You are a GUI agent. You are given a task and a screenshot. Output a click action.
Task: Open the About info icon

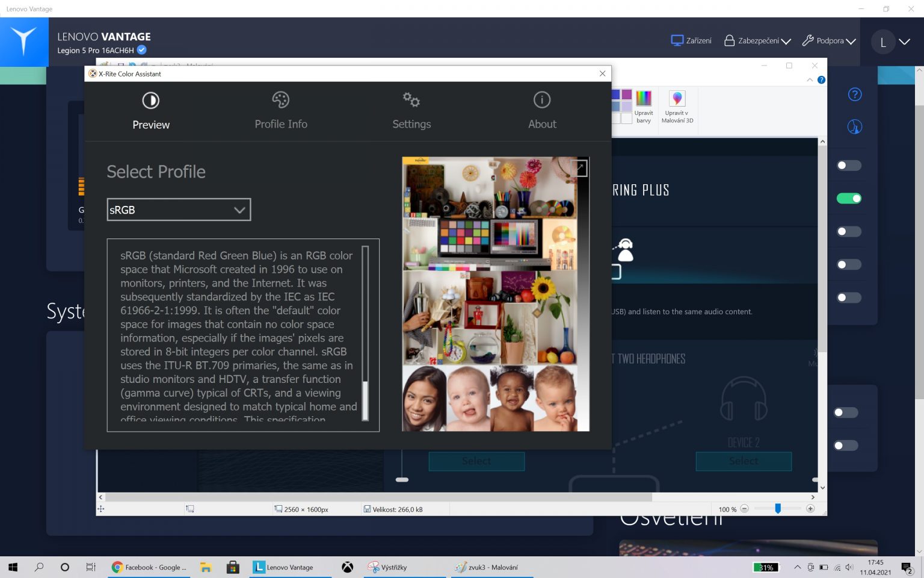[541, 100]
